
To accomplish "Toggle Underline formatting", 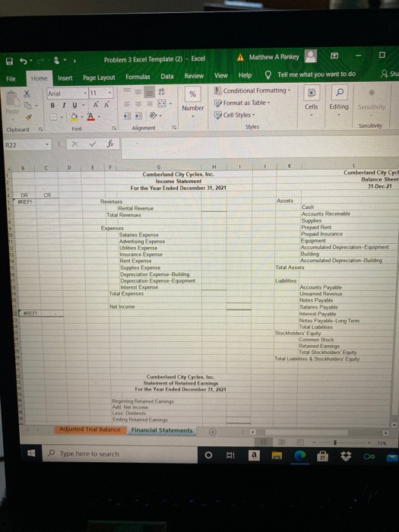I will pyautogui.click(x=74, y=105).
